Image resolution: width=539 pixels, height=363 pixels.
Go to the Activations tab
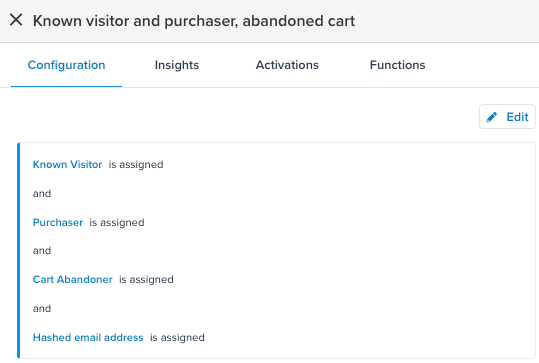(x=287, y=65)
